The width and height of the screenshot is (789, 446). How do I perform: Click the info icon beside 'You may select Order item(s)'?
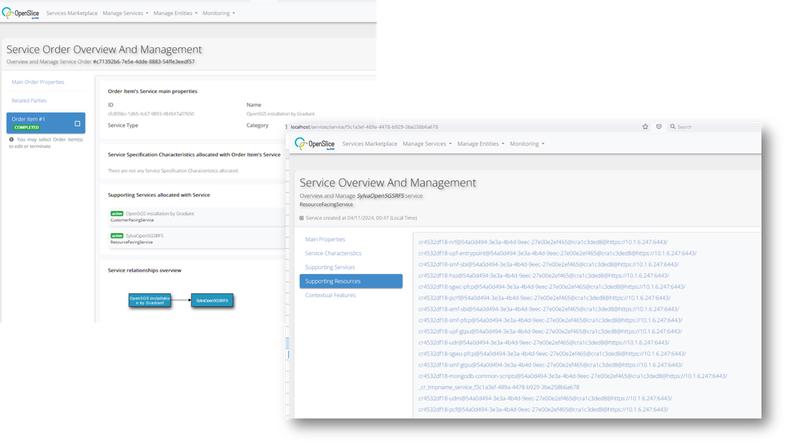tap(11, 139)
